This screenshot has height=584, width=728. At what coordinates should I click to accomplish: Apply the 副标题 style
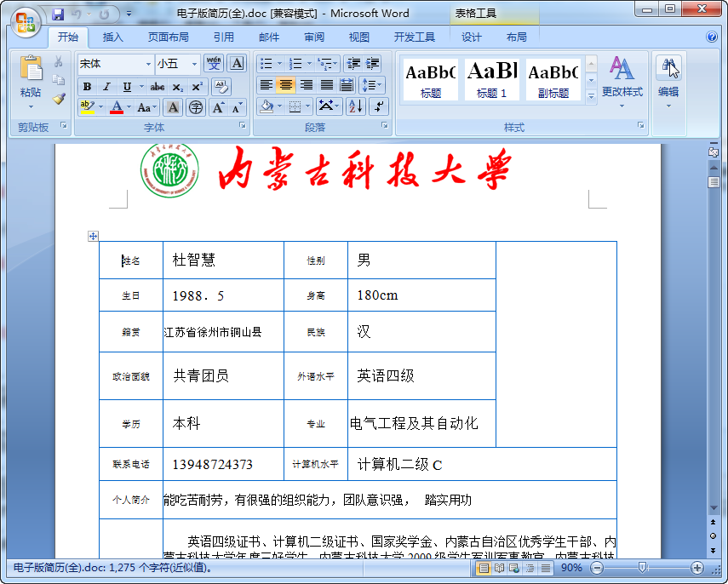pos(553,79)
